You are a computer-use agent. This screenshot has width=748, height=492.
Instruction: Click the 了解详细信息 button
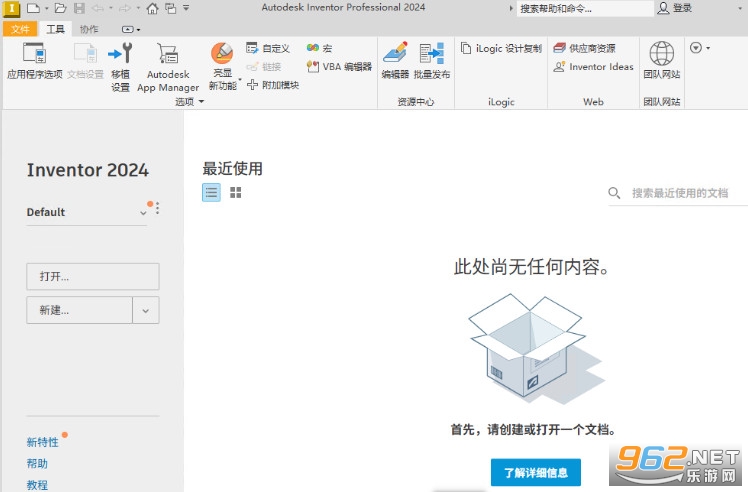point(536,472)
